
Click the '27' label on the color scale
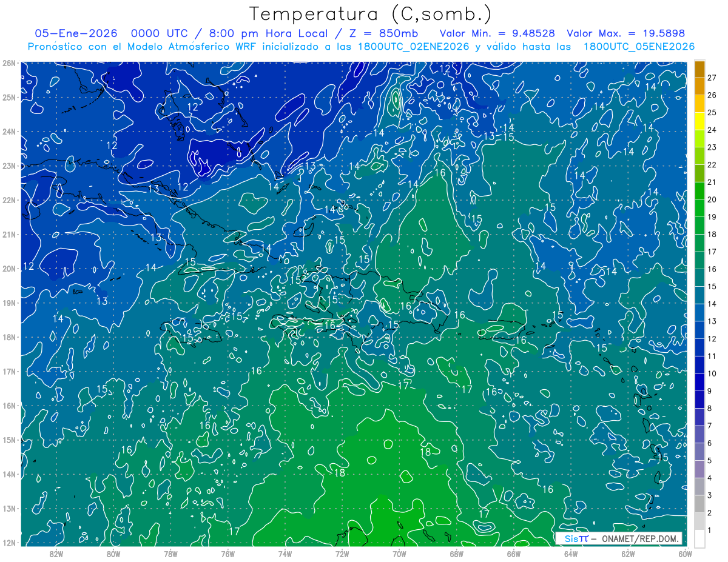tap(712, 78)
